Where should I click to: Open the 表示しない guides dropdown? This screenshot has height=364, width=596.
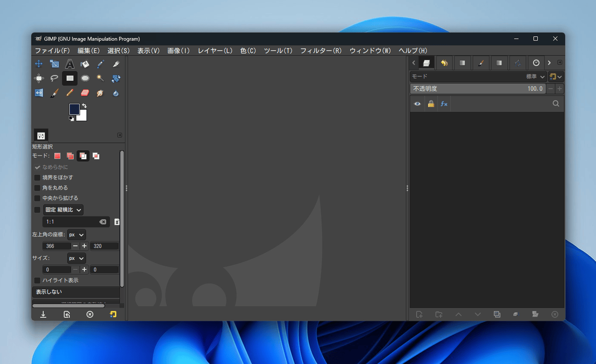click(x=76, y=292)
